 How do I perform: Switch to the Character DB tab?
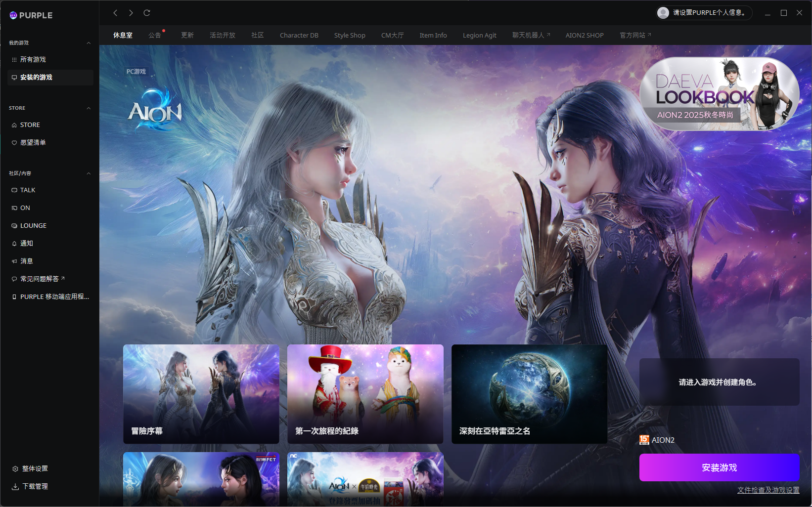point(299,36)
